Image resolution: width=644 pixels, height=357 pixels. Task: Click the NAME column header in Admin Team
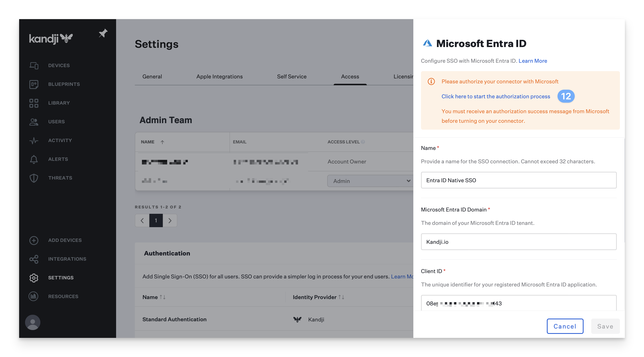point(148,142)
